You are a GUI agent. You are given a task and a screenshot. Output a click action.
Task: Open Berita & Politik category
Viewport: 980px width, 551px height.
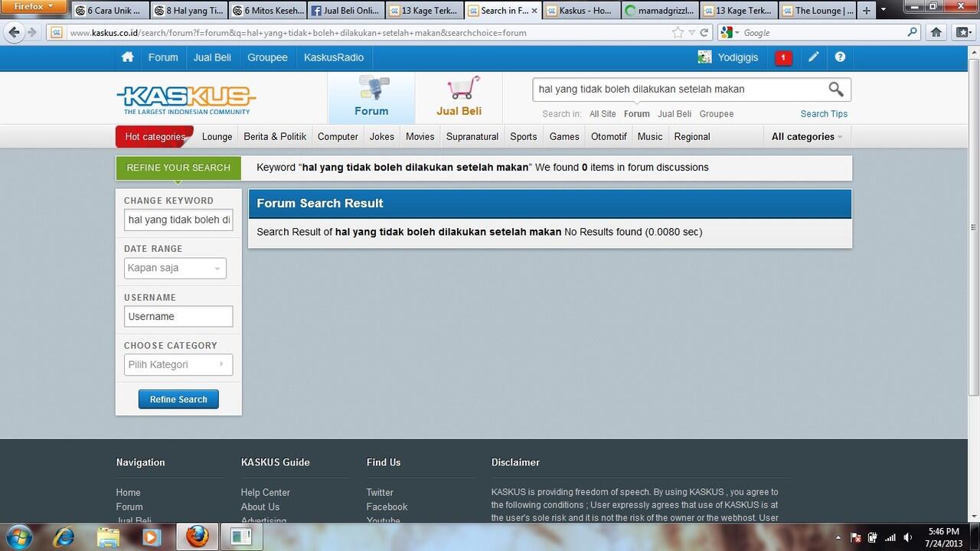[x=275, y=136]
